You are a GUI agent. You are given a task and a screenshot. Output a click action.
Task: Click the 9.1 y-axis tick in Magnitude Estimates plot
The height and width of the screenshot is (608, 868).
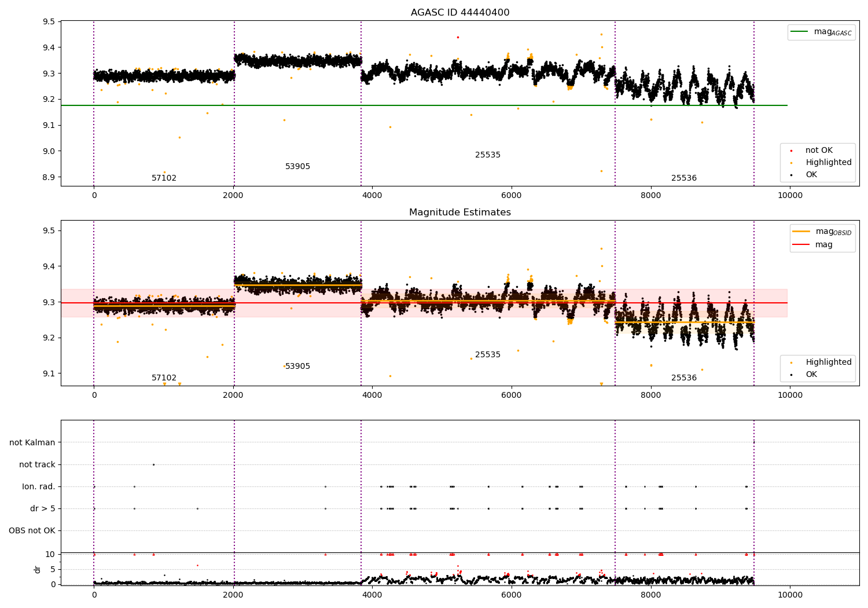tap(49, 373)
